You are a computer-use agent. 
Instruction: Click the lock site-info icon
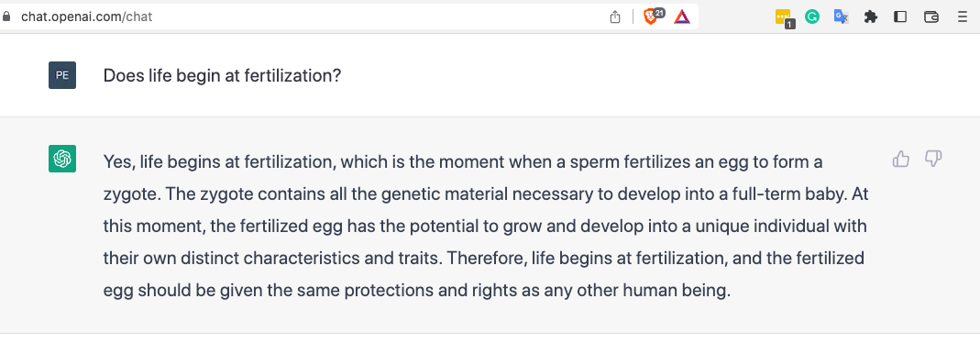click(x=6, y=17)
